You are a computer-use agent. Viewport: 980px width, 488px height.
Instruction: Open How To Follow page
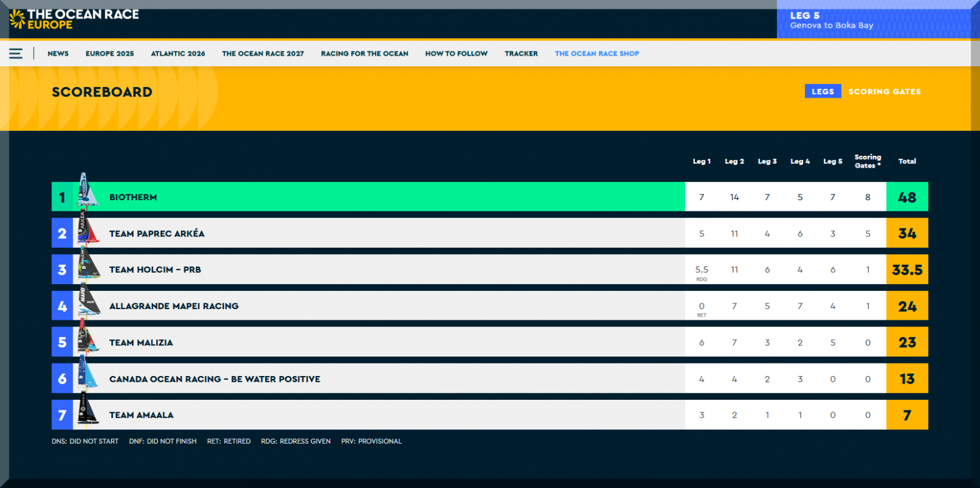click(456, 54)
